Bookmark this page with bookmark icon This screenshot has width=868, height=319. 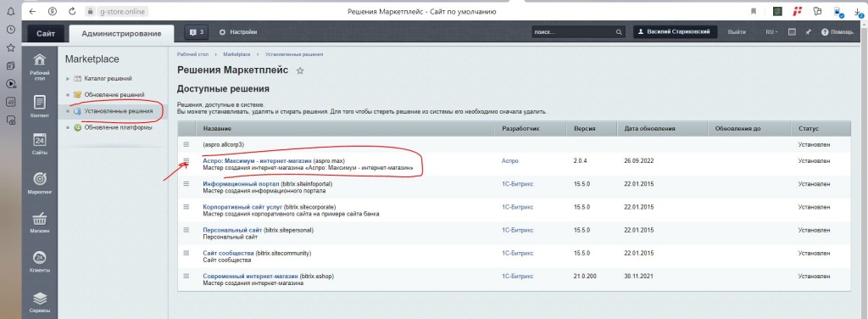(754, 11)
